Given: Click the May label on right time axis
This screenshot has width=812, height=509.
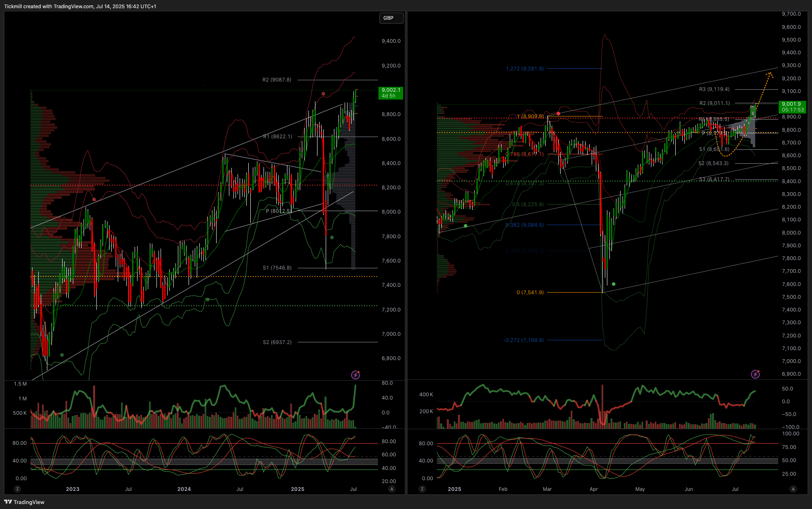Looking at the screenshot, I should point(640,489).
